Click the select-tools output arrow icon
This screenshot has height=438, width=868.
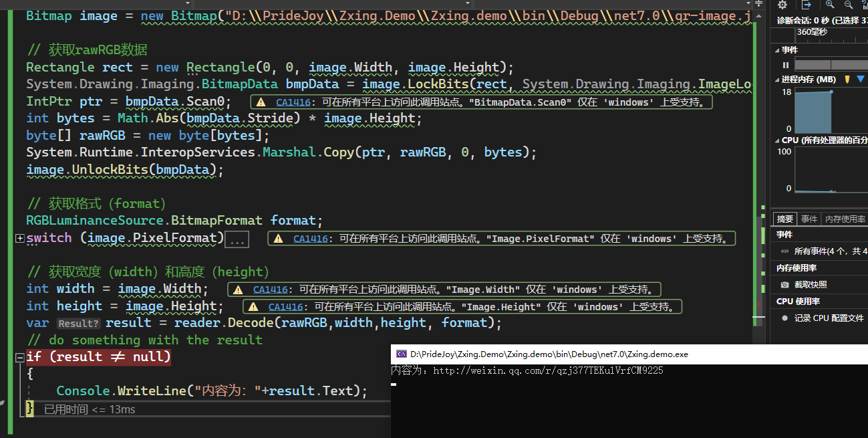click(x=806, y=4)
